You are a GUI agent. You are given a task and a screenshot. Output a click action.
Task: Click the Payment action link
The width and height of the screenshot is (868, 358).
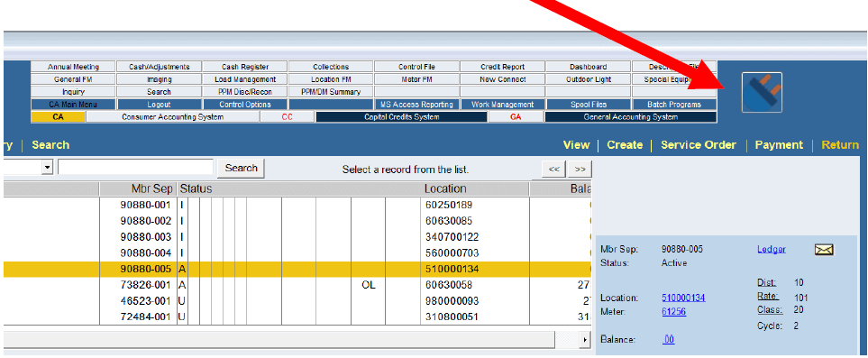(779, 145)
